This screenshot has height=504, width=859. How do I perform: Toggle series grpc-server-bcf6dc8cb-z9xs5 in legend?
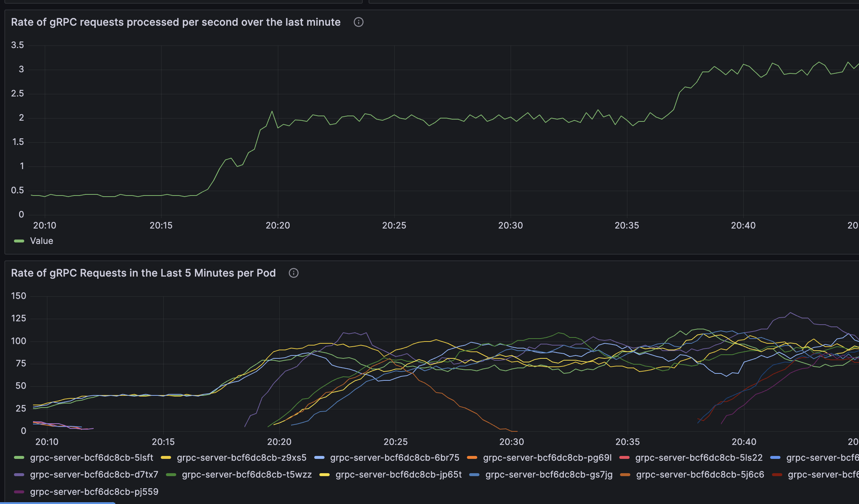tap(242, 457)
